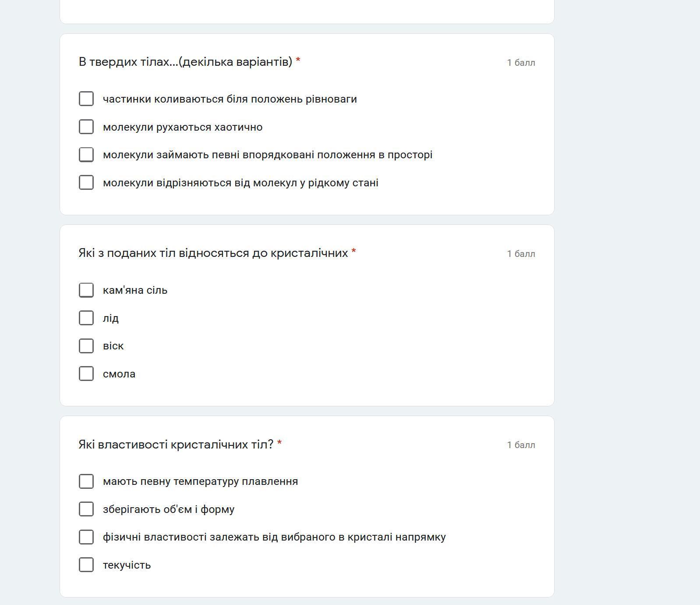Click '1 балл' beside 'Які властивості кристалічних тіл?'
The height and width of the screenshot is (605, 700).
tap(521, 445)
